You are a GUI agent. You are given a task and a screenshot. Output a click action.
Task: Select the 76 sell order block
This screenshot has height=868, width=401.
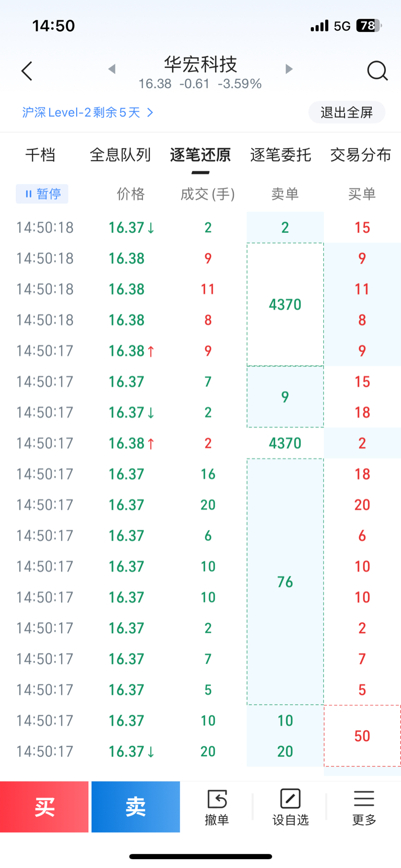coord(285,582)
